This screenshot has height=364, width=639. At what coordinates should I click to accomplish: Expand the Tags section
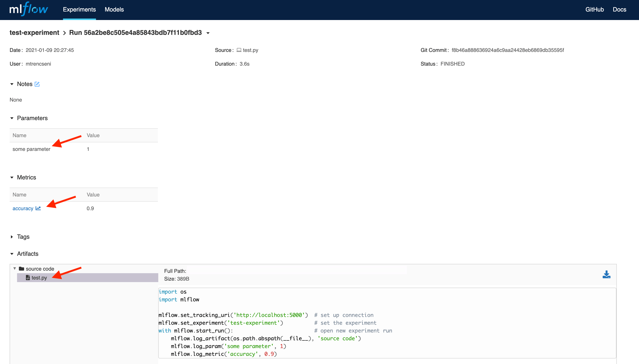point(12,237)
